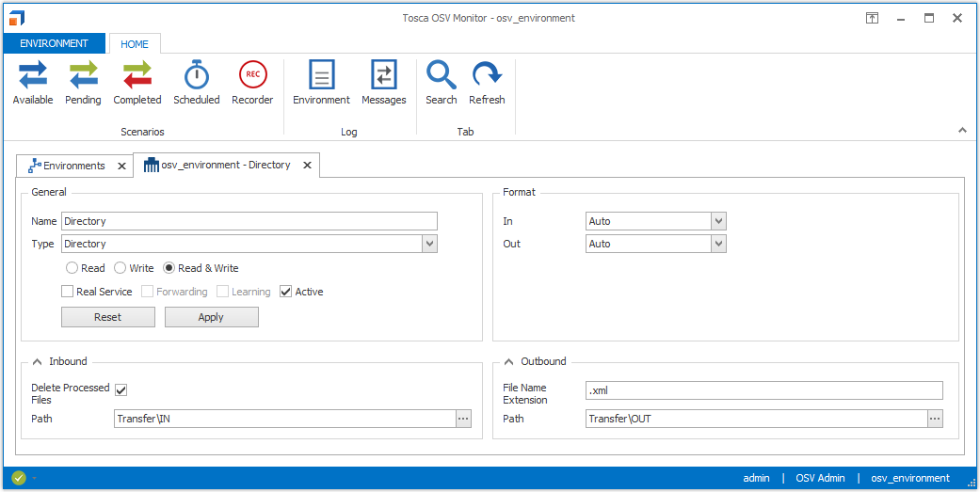The height and width of the screenshot is (492, 980).
Task: Refresh the current tab
Action: click(487, 83)
